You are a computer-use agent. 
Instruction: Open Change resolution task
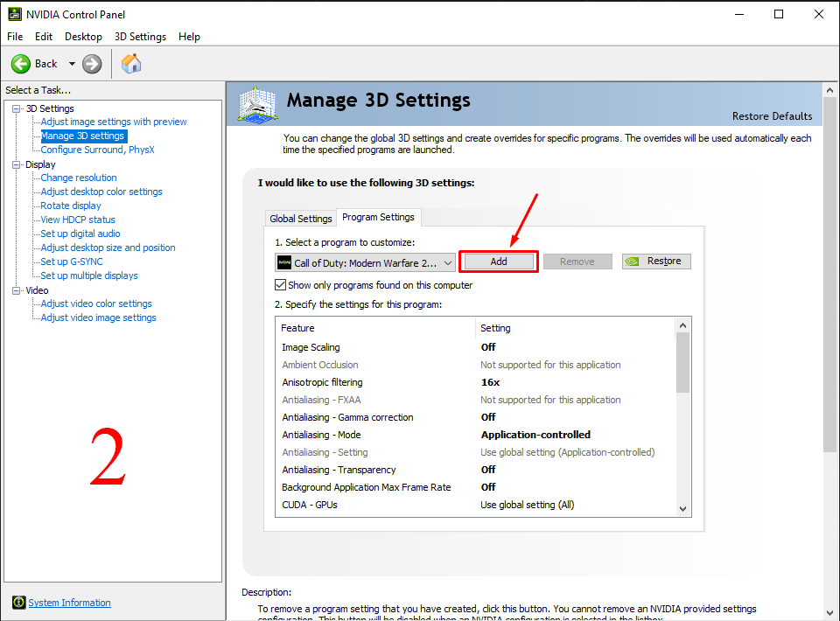[x=79, y=178]
